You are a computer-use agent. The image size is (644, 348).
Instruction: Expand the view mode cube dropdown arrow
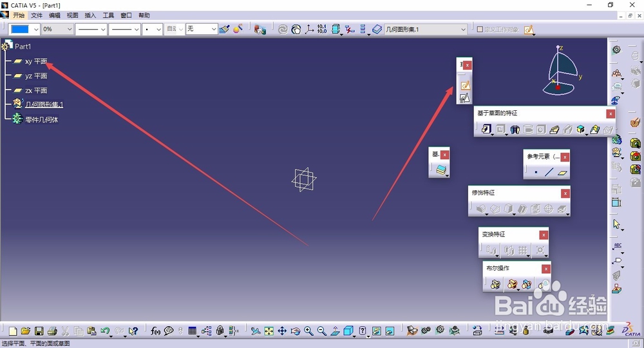(354, 336)
